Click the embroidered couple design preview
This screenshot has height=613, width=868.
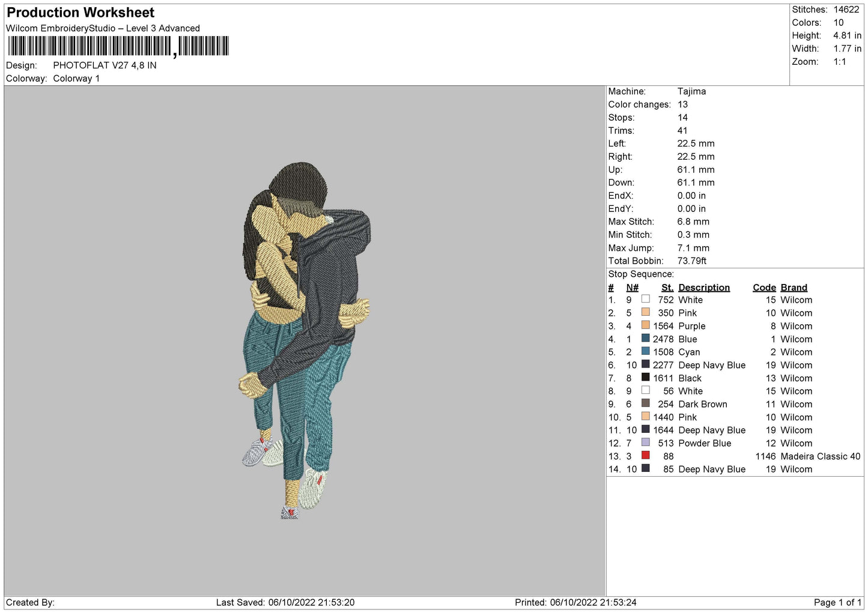(x=305, y=340)
